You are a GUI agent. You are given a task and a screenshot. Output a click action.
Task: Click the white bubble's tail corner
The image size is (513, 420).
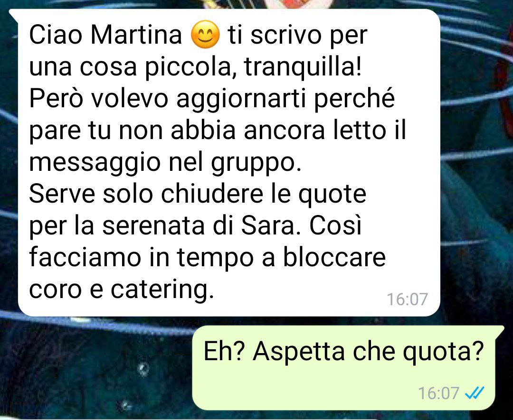pyautogui.click(x=13, y=14)
